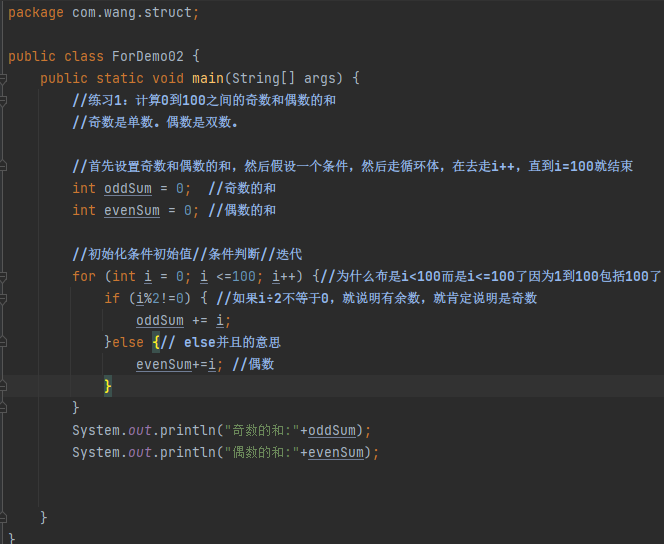Viewport: 664px width, 544px height.
Task: Click the for keyword of the loop
Action: coord(84,276)
